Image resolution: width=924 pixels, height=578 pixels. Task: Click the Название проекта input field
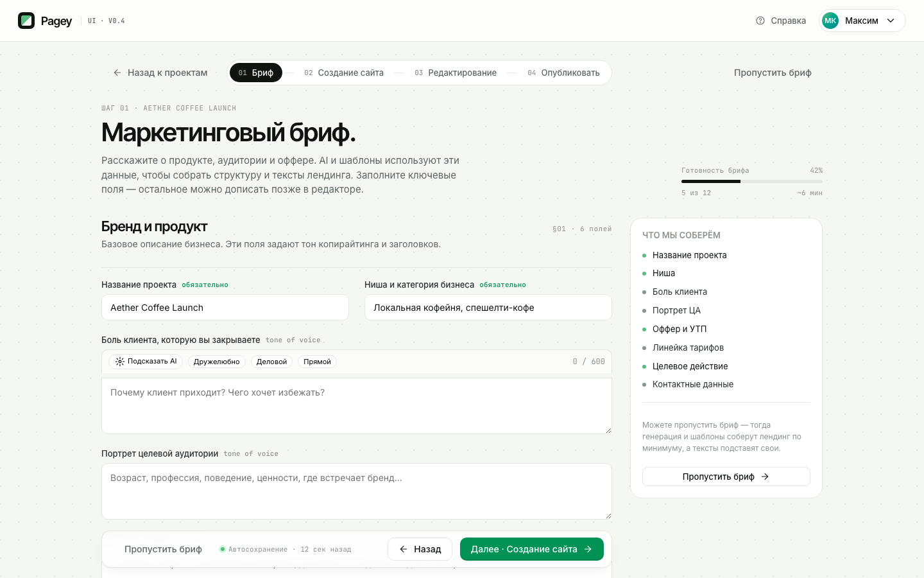(x=225, y=308)
